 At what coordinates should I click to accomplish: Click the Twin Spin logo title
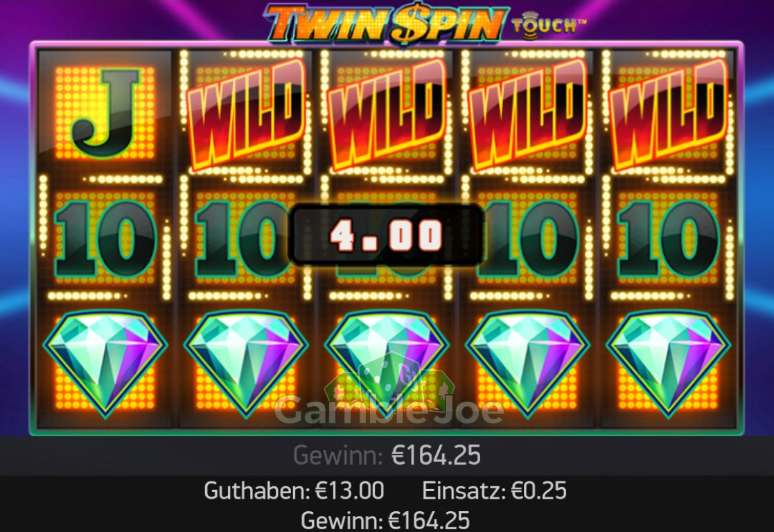(387, 23)
